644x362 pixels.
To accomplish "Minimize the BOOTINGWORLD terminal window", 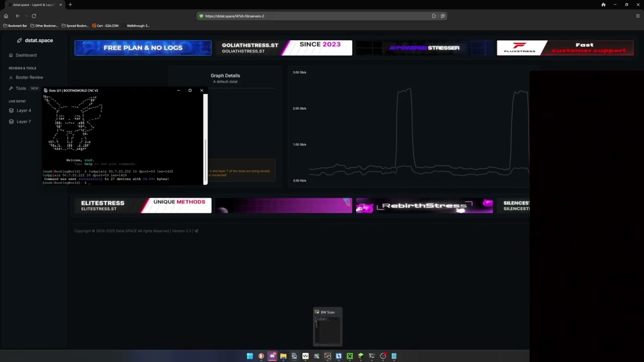I will pyautogui.click(x=178, y=90).
